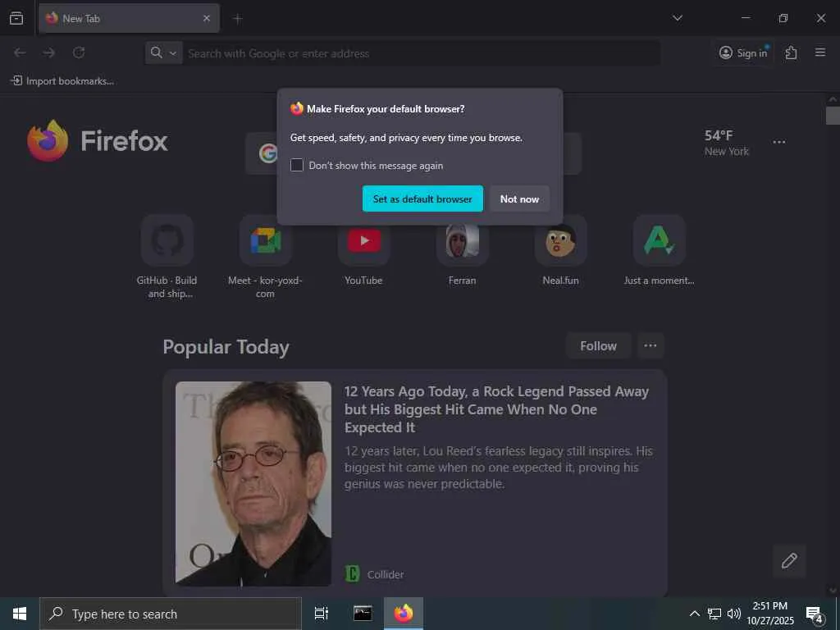Click the Type here to search box
840x630 pixels.
tap(171, 614)
